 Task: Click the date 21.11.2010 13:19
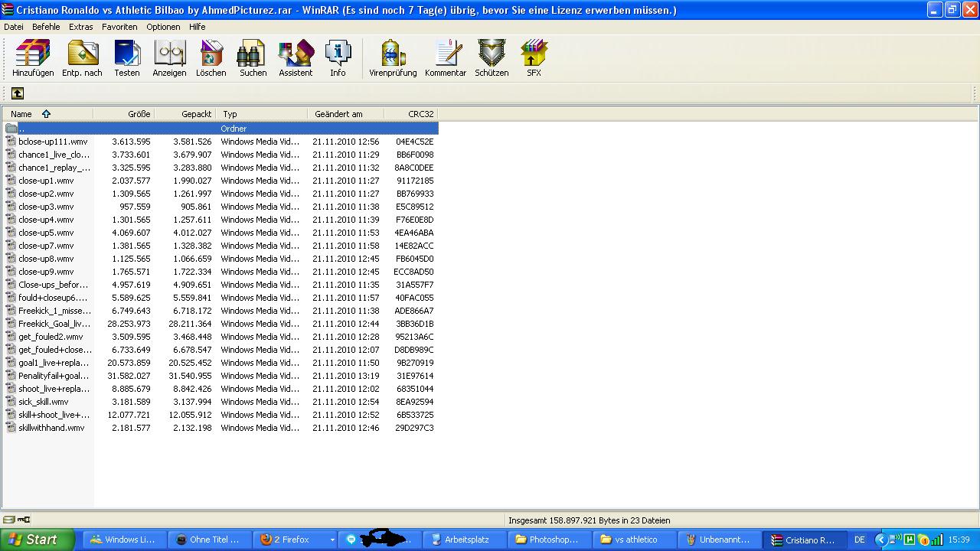(346, 376)
